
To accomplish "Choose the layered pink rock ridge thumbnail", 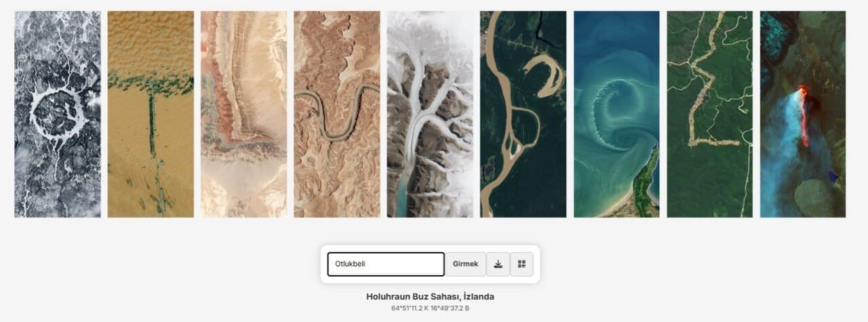I will pos(243,114).
